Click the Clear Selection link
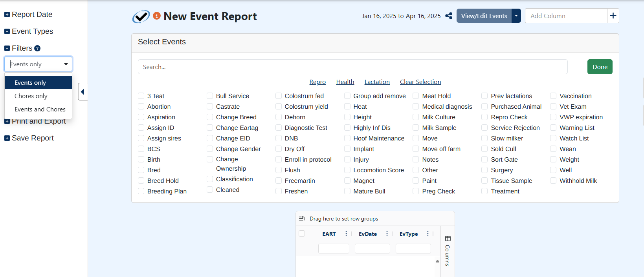 coord(420,82)
